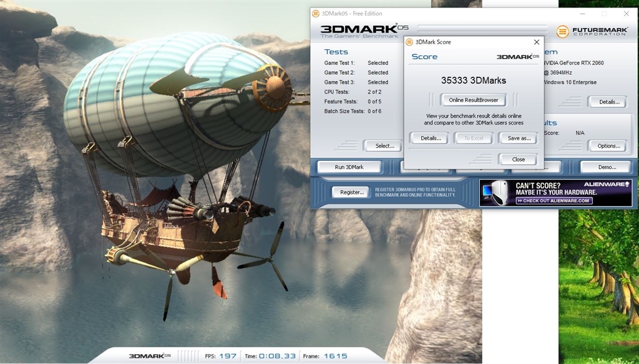The image size is (639, 364).
Task: Minimize the 3DMark05 main window
Action: click(583, 14)
